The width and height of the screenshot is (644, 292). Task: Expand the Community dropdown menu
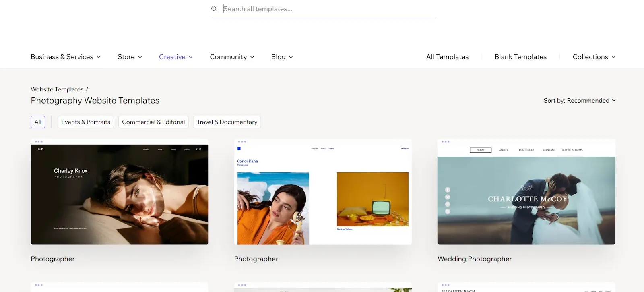[232, 57]
